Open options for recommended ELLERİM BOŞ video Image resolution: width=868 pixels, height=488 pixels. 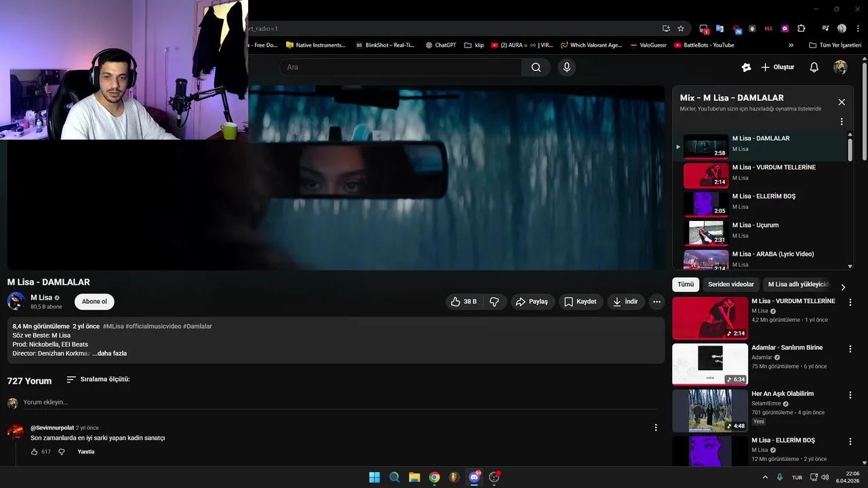(850, 442)
